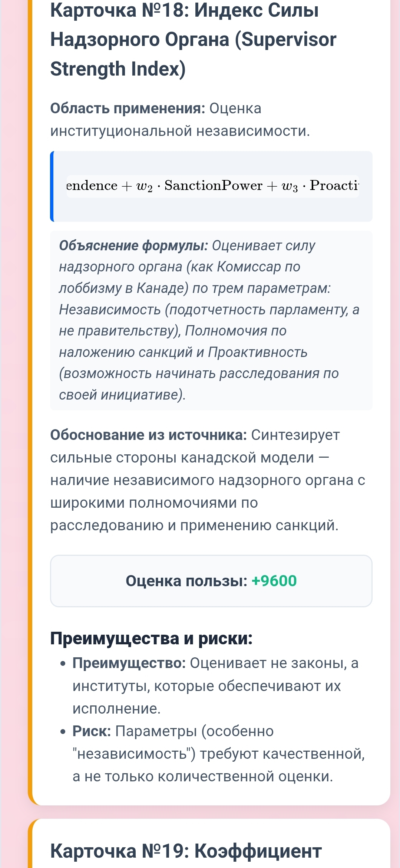The width and height of the screenshot is (400, 868).
Task: Click the bold 'Риск:' list label
Action: tap(92, 731)
